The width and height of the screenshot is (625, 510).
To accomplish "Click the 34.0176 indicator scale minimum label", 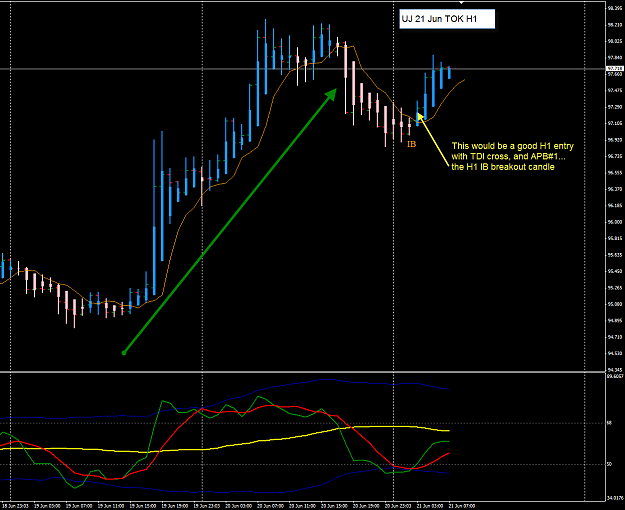I will [615, 498].
